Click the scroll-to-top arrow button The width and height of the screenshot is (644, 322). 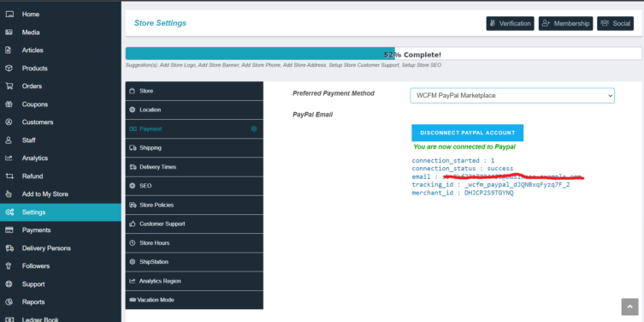point(630,307)
